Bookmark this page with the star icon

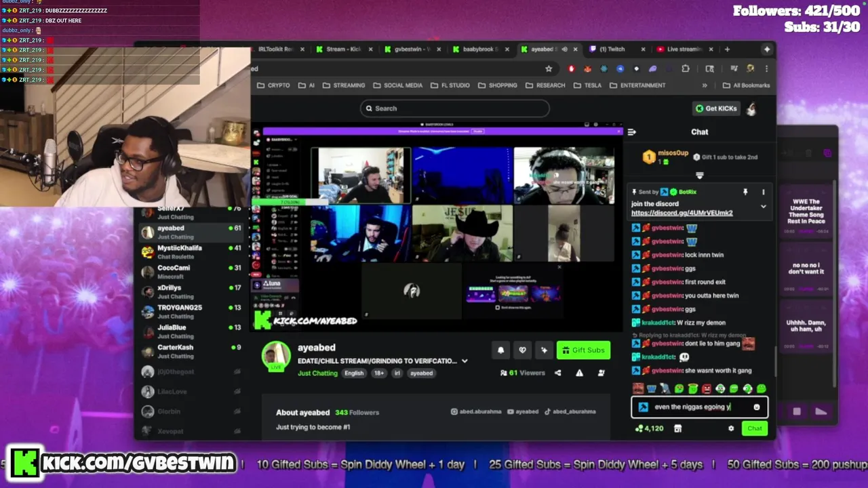(x=549, y=68)
